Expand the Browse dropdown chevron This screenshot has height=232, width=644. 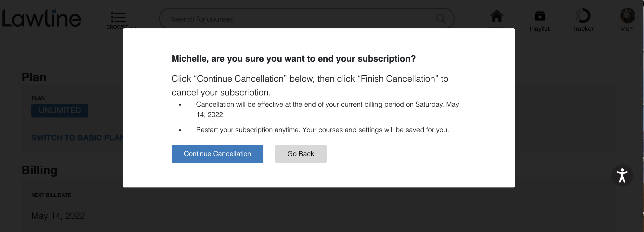coord(133,27)
